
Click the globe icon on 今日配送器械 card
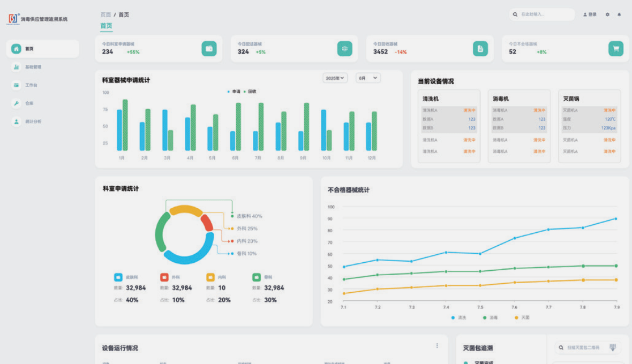click(x=344, y=49)
